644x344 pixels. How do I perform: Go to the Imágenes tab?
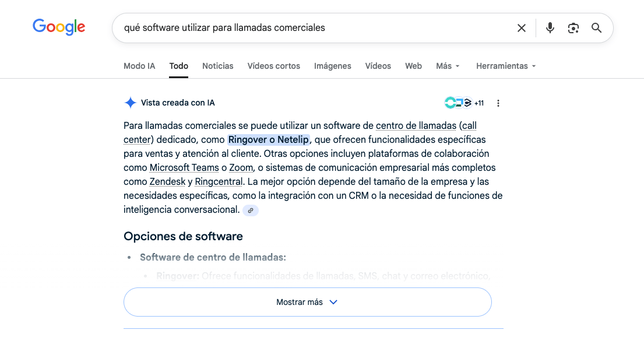[332, 66]
